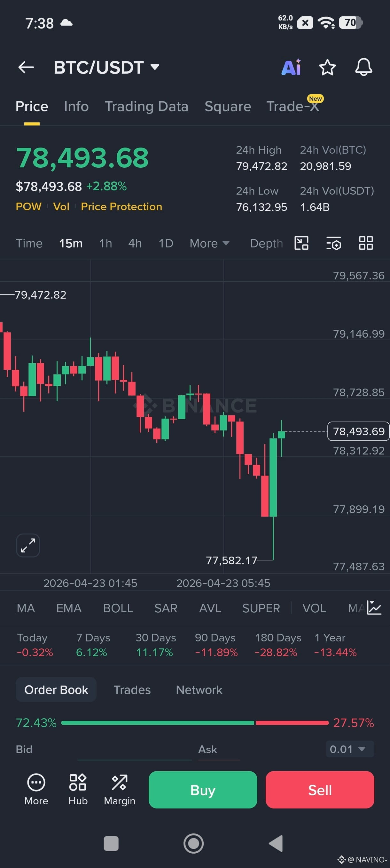Toggle the AVL indicator
The height and width of the screenshot is (868, 390).
coord(210,608)
